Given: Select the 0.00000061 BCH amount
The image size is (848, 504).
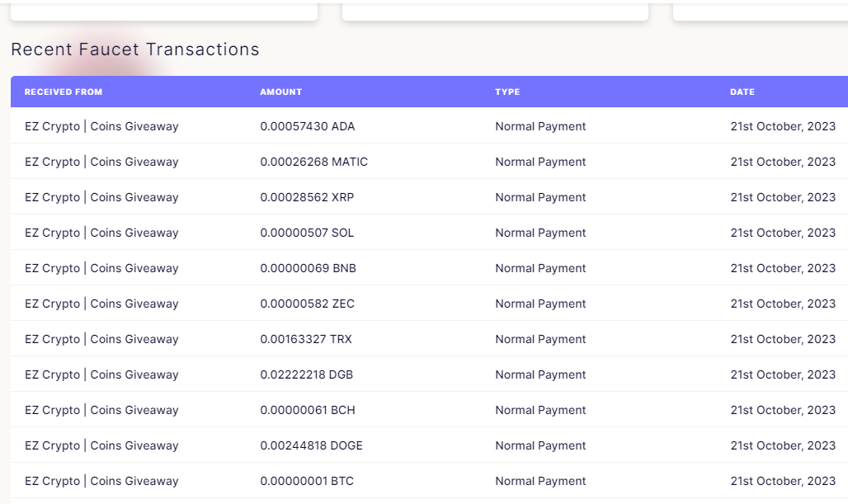Looking at the screenshot, I should 307,410.
